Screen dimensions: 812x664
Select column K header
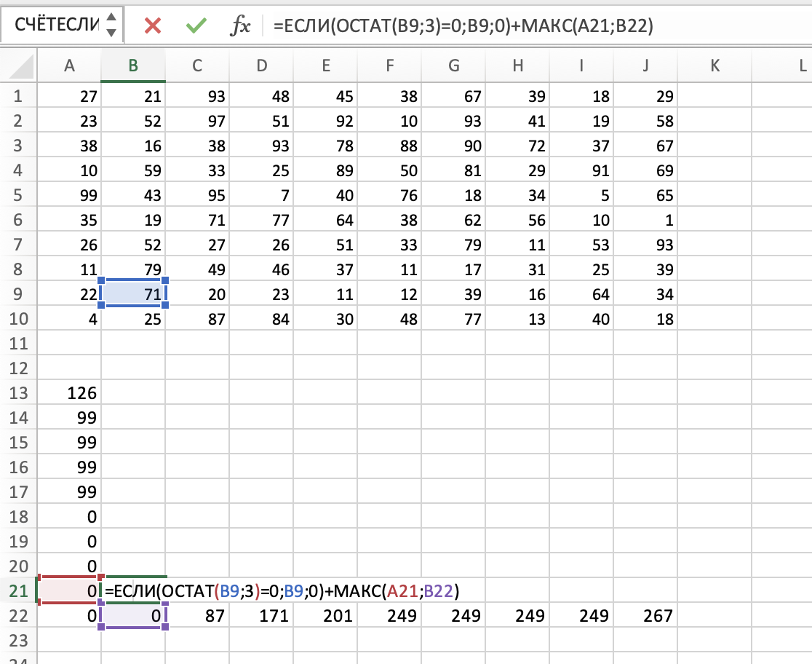pos(714,66)
